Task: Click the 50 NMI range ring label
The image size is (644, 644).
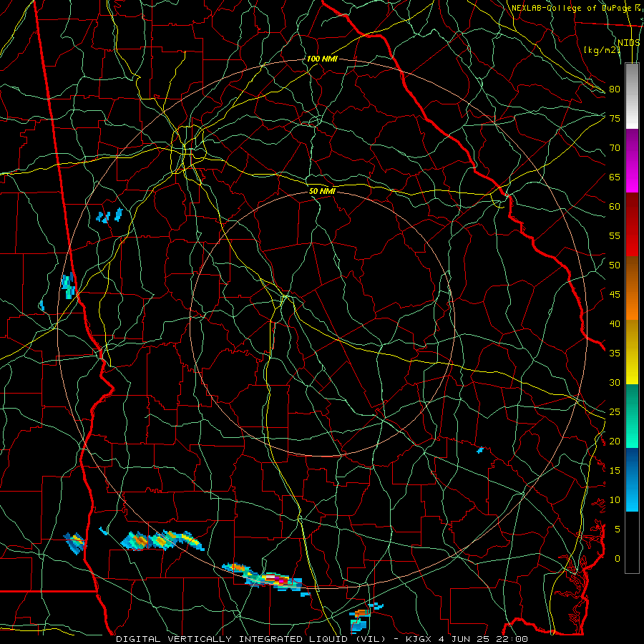Action: (x=322, y=191)
